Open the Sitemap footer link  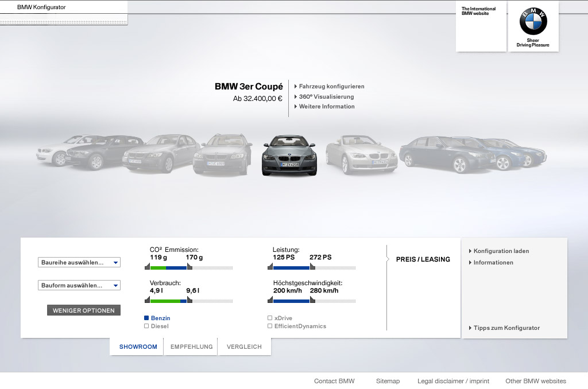388,381
